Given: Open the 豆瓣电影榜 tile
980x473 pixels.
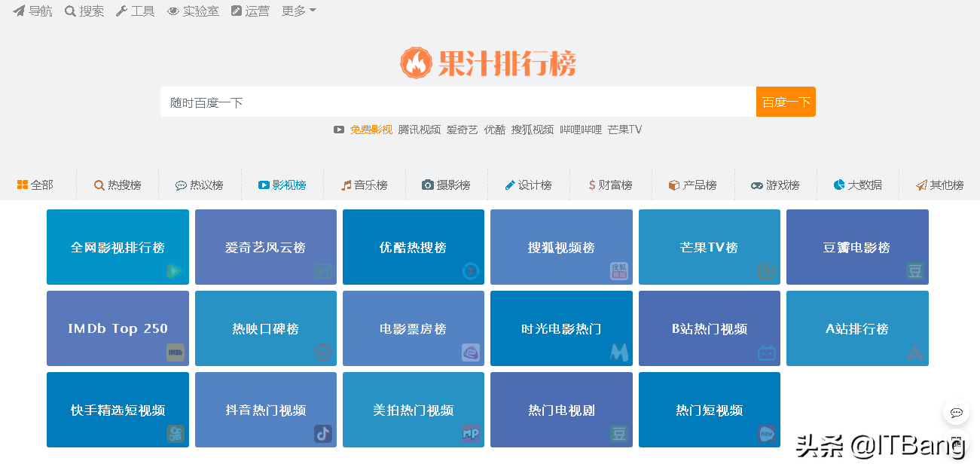Looking at the screenshot, I should pyautogui.click(x=857, y=247).
